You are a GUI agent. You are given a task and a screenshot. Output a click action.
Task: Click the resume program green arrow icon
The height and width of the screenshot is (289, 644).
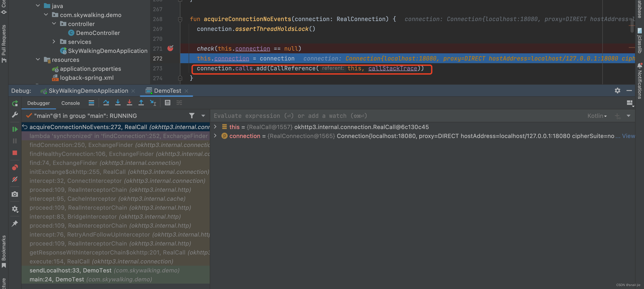pos(14,129)
